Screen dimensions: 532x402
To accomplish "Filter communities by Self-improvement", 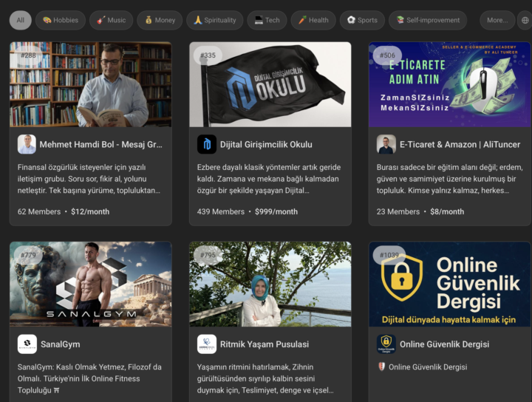I will coord(428,20).
